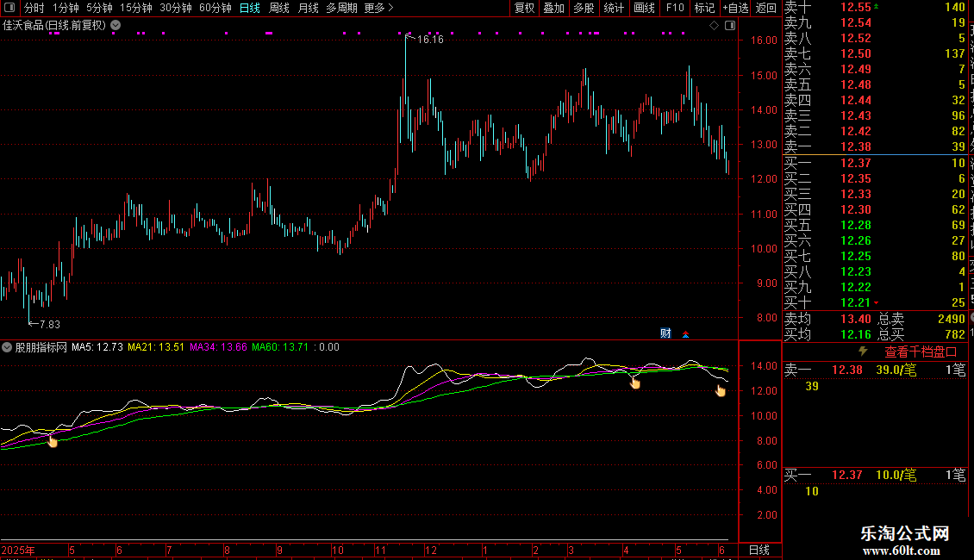
Task: Click the red down arrow next to 12.21
Action: click(876, 302)
